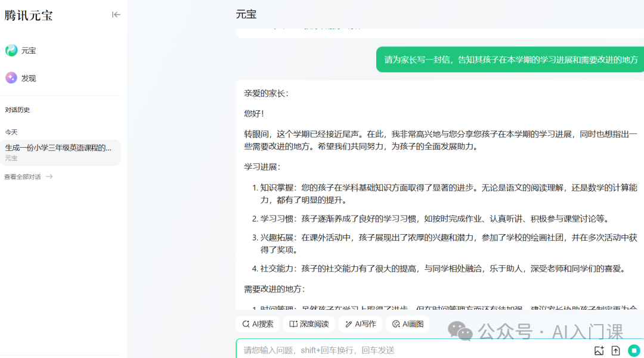
Task: Click the book icon in 深度阅读
Action: point(293,324)
